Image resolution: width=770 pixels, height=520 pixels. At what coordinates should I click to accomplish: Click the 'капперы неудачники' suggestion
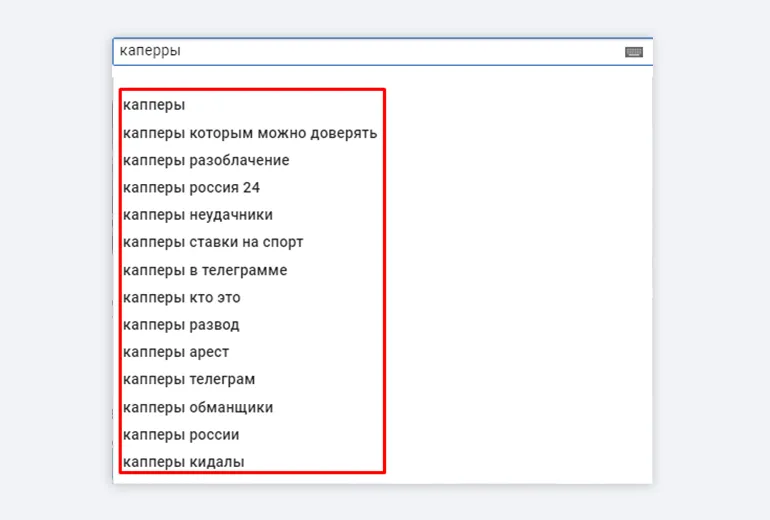click(x=198, y=215)
